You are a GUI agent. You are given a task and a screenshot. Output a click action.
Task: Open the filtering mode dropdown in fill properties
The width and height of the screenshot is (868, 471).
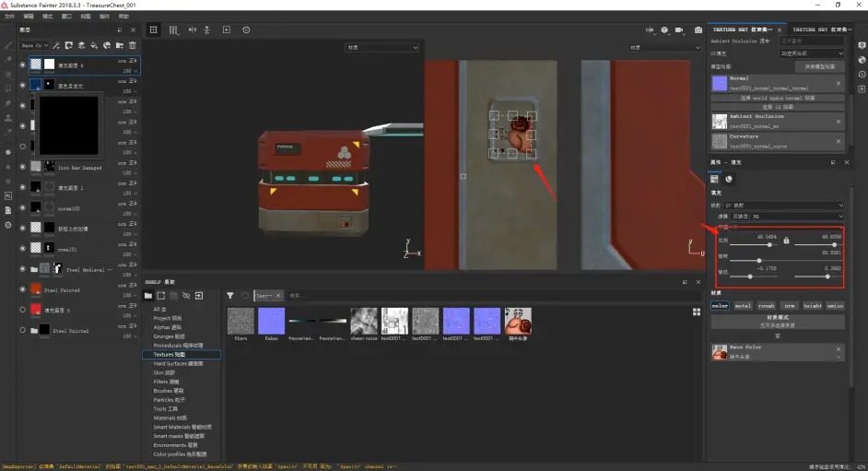point(787,217)
